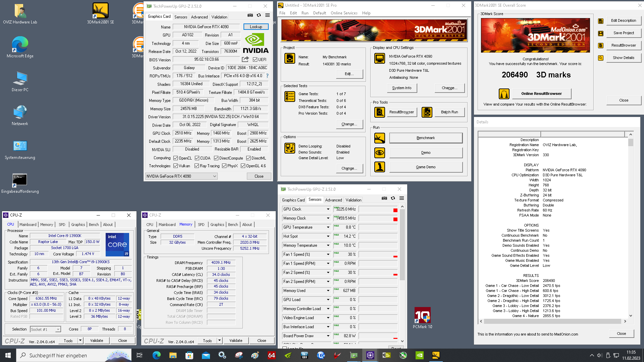Toggle DirectML checkbox

[x=248, y=158]
